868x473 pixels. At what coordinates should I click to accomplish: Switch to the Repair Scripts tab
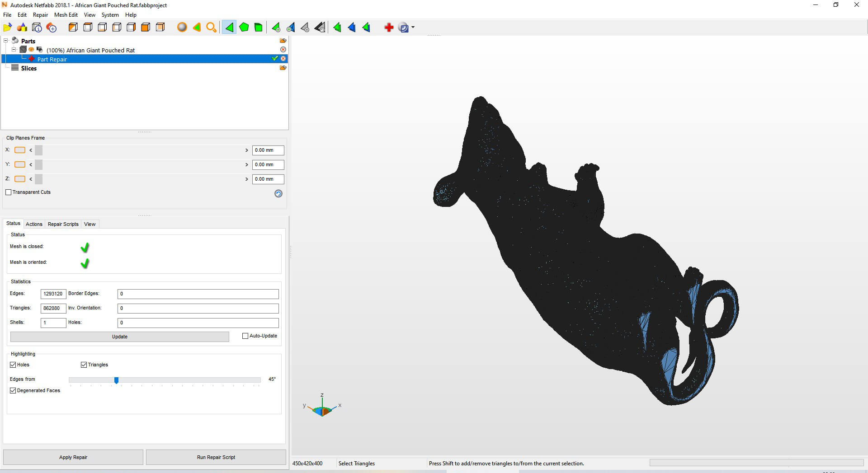[63, 224]
